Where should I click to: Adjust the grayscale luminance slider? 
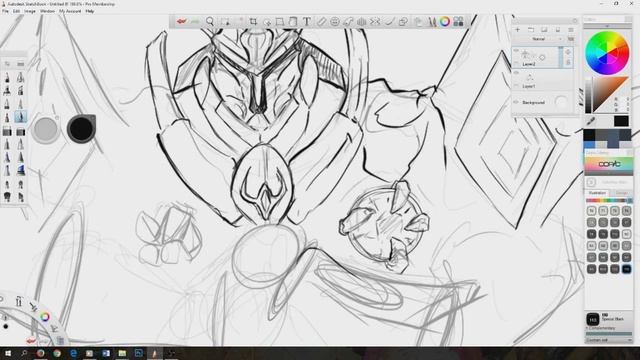[x=588, y=95]
